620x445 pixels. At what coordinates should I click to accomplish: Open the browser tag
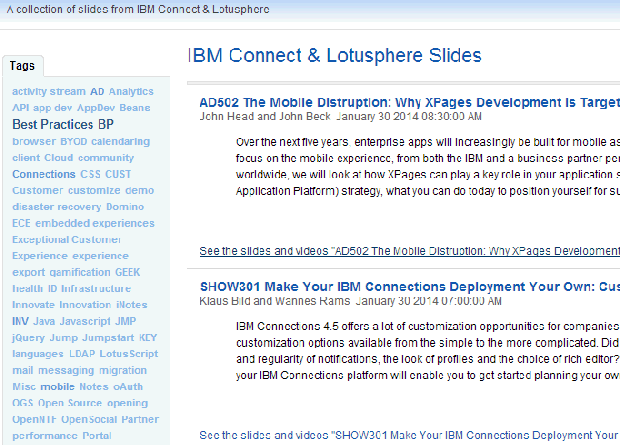(x=34, y=141)
